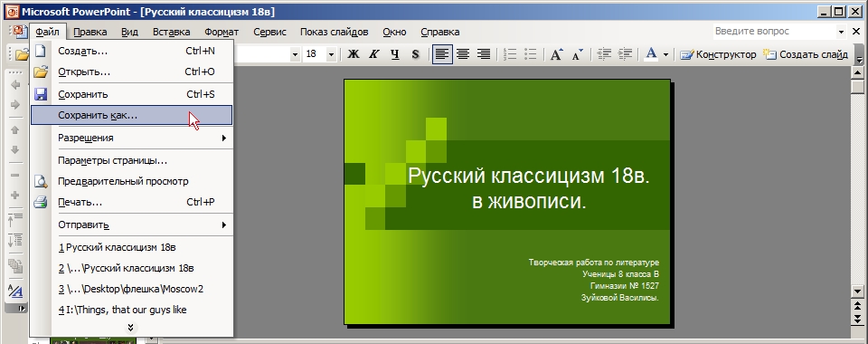Align text to the right

[483, 54]
